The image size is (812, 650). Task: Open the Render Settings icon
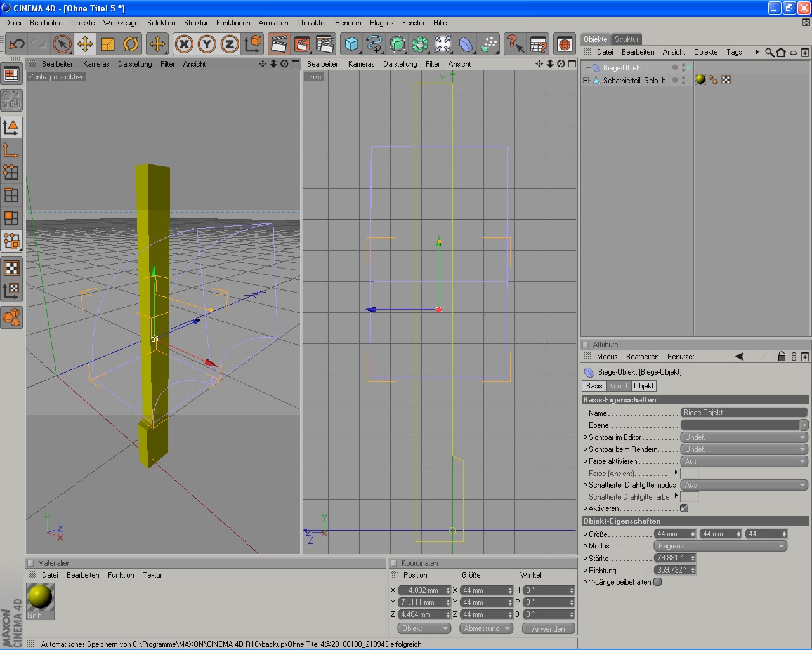click(x=324, y=44)
